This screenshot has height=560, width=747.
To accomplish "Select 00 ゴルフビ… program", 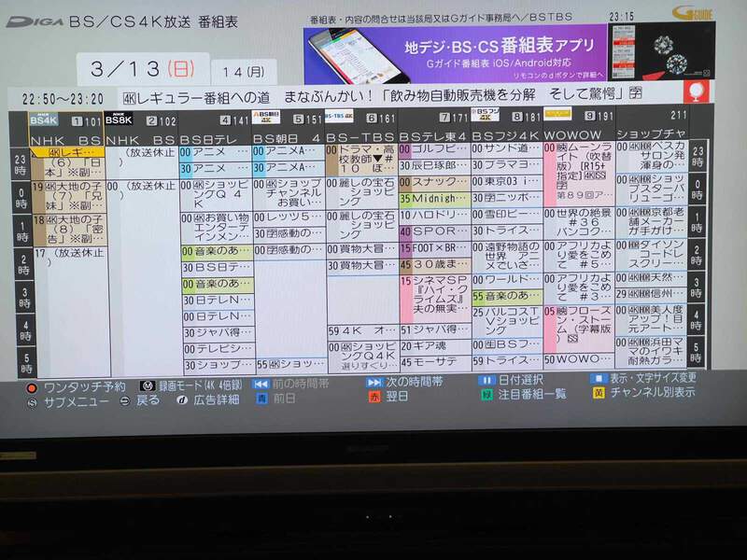I will click(433, 149).
